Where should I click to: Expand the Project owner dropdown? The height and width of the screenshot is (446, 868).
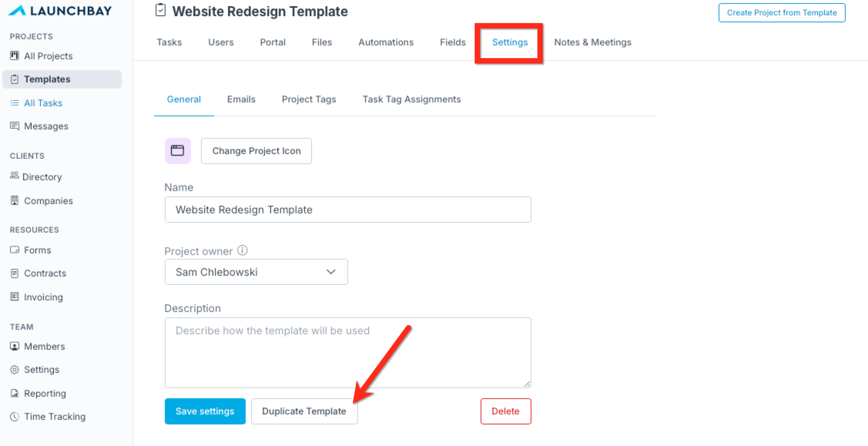(256, 272)
